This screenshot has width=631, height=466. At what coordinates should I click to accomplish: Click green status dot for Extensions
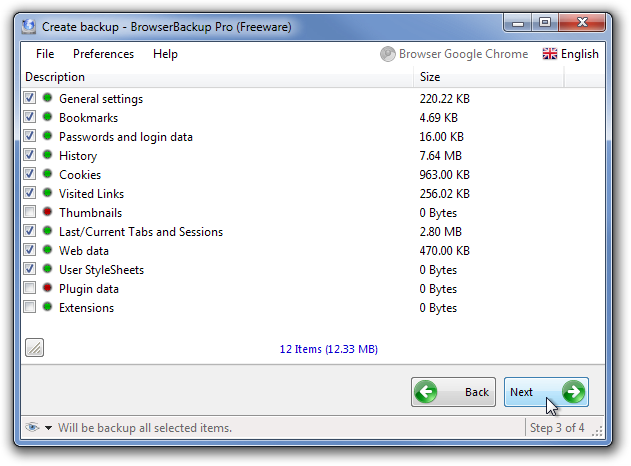[x=47, y=307]
